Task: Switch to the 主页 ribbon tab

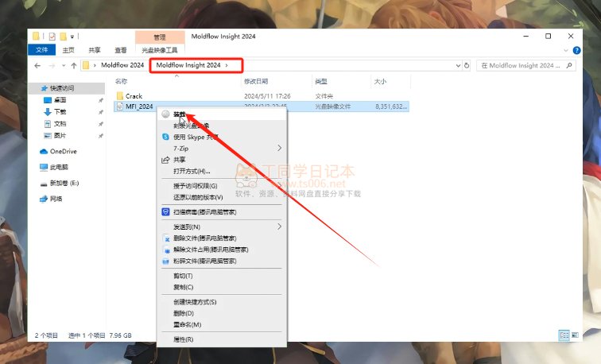Action: (x=68, y=50)
